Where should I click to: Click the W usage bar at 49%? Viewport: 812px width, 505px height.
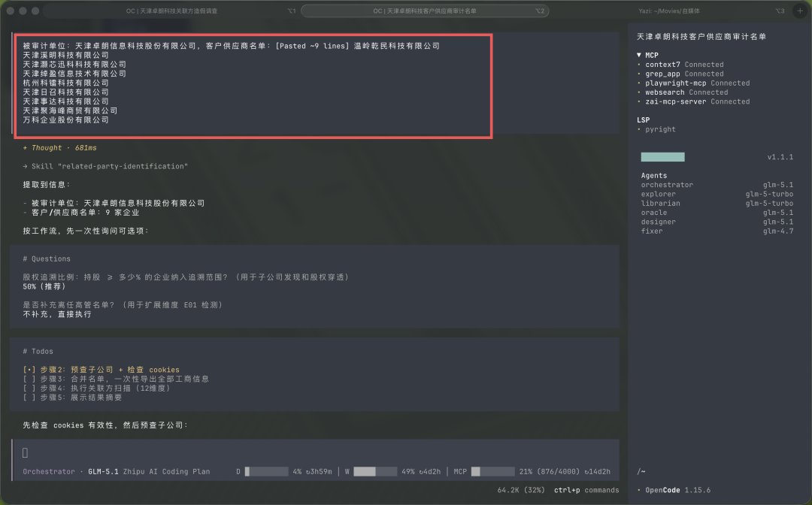click(x=375, y=471)
